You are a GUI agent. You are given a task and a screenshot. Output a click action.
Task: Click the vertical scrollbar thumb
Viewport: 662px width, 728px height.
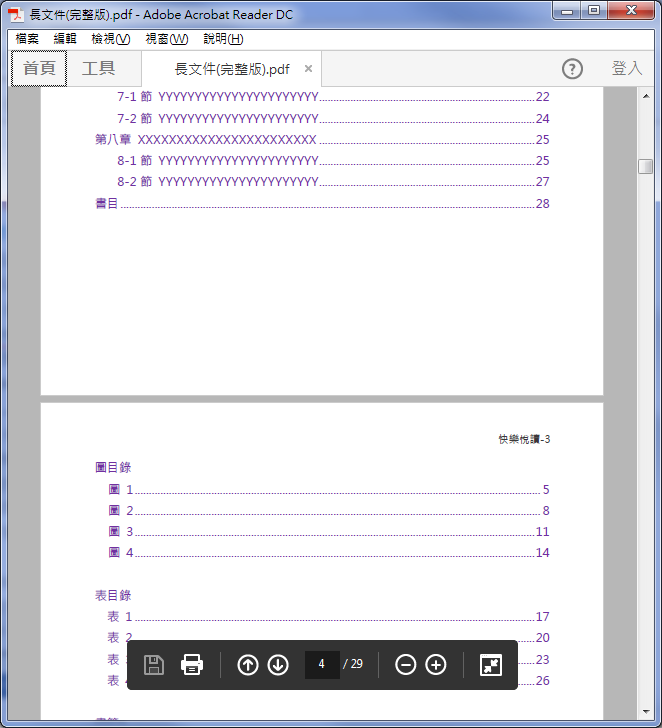pyautogui.click(x=645, y=166)
